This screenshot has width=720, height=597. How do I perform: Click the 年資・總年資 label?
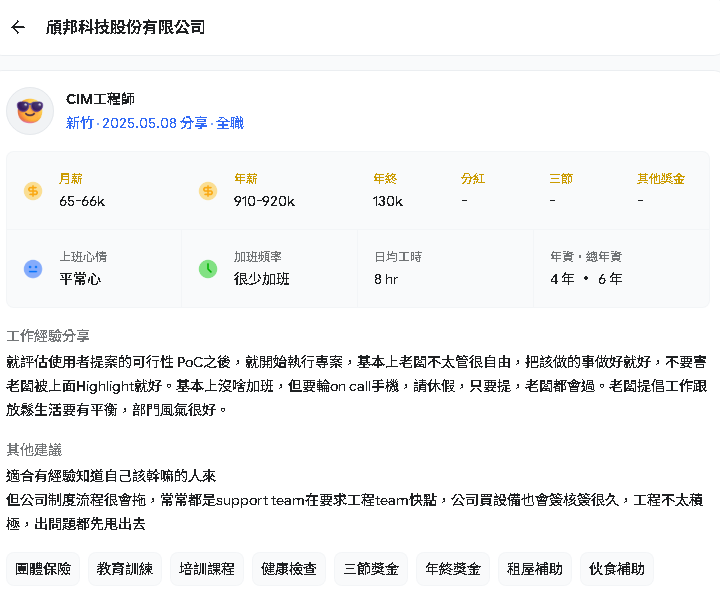586,257
